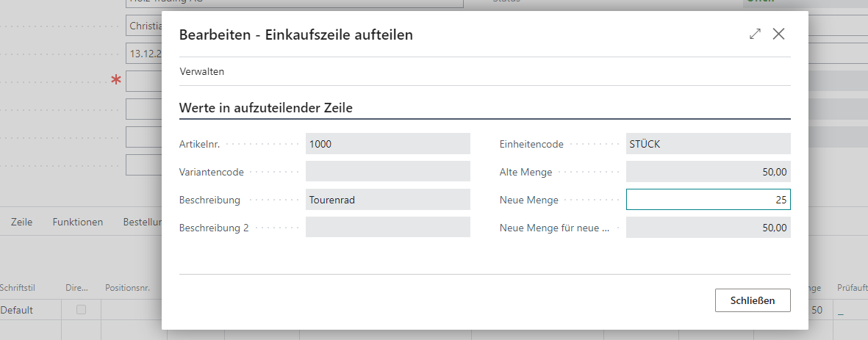This screenshot has height=340, width=868.
Task: Click the Schriftstil column header
Action: pyautogui.click(x=18, y=287)
